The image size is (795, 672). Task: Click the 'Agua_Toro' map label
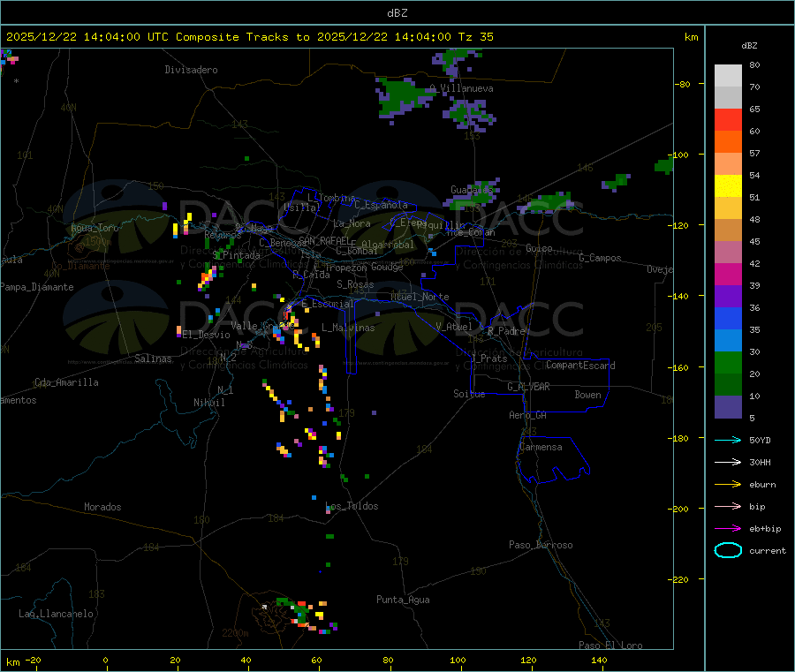click(x=95, y=228)
